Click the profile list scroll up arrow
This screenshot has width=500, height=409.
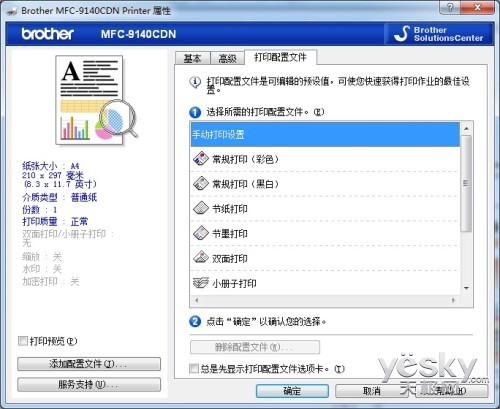466,128
